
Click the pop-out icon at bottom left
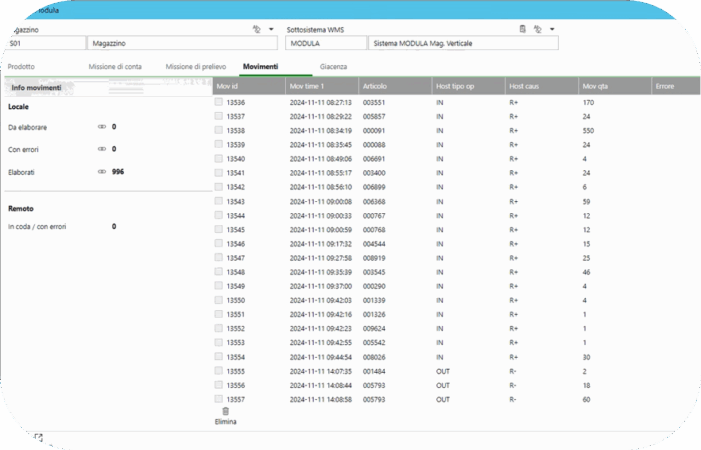pyautogui.click(x=37, y=437)
